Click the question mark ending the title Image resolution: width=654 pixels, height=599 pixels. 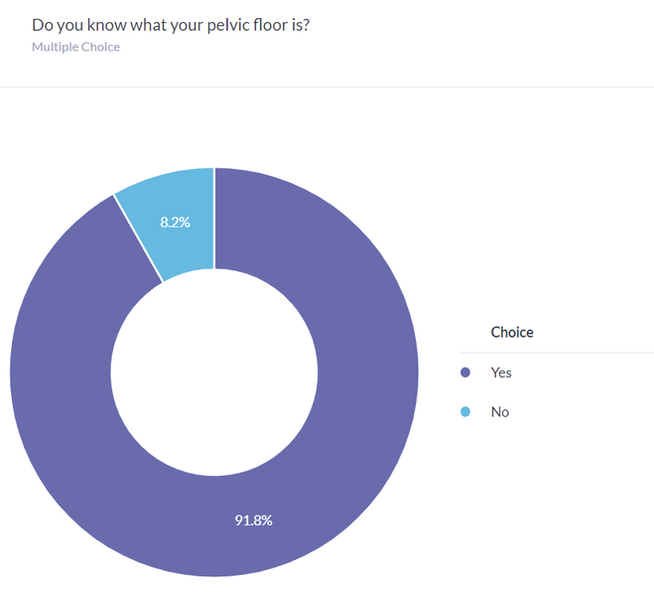coord(305,22)
